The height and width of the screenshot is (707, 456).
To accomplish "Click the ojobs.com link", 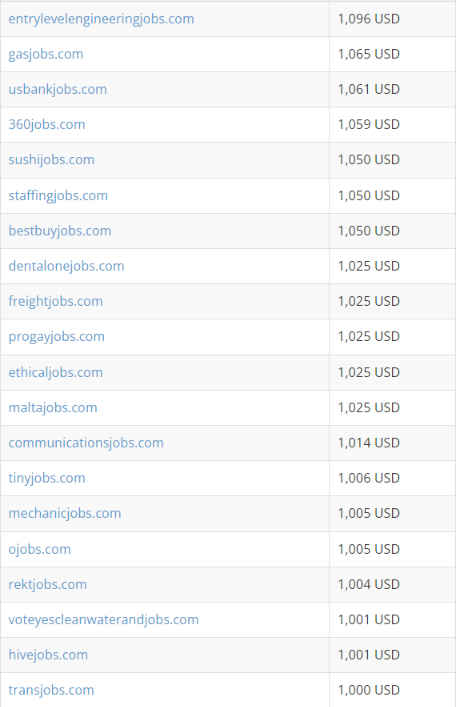I will click(39, 549).
